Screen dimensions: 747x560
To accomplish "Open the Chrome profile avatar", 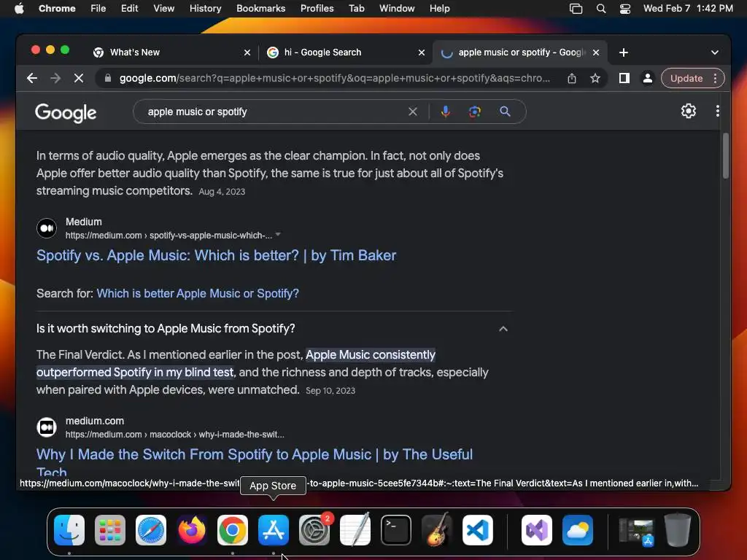I will pyautogui.click(x=648, y=78).
